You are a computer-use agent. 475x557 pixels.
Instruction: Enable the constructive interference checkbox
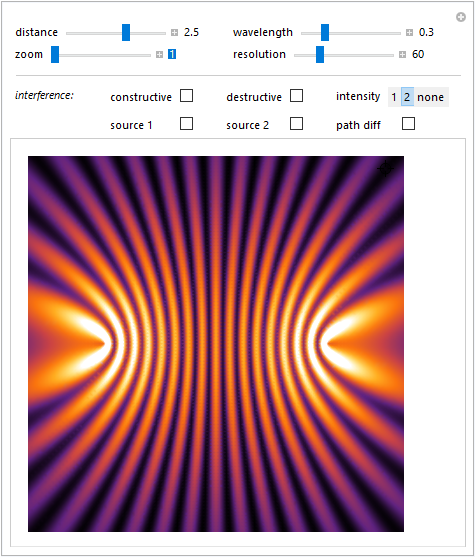187,96
